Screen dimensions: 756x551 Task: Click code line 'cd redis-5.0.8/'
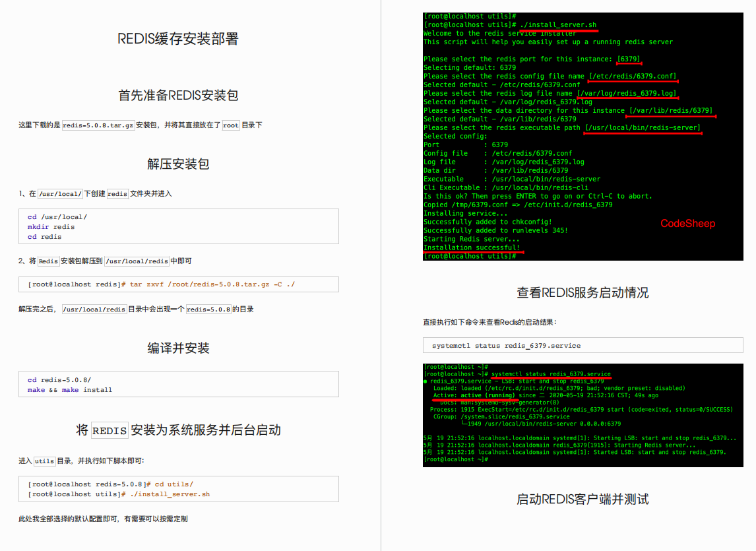pyautogui.click(x=59, y=379)
